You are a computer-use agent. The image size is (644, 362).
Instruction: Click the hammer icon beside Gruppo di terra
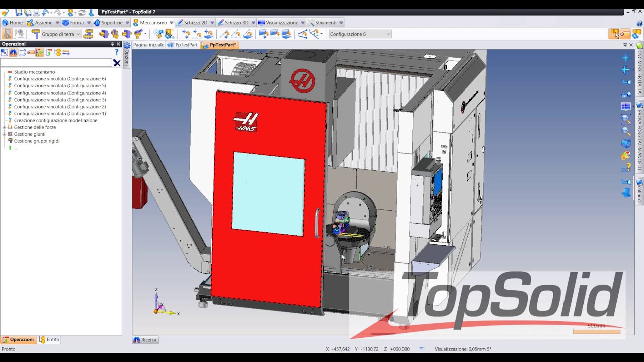click(x=36, y=34)
